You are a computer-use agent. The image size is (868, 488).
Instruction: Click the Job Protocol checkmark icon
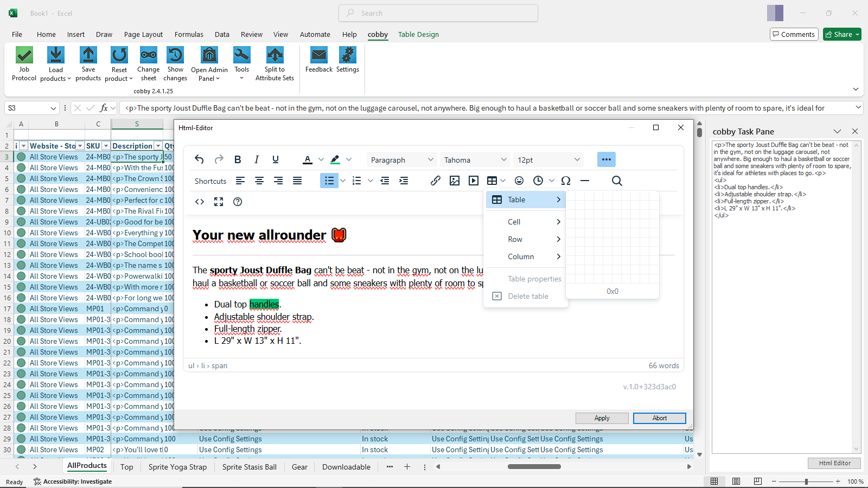click(24, 55)
